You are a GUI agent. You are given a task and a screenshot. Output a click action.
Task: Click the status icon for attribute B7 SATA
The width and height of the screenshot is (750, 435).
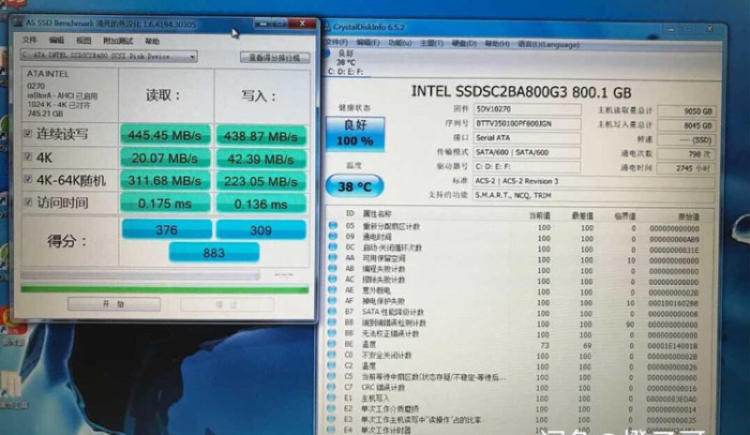tap(333, 312)
